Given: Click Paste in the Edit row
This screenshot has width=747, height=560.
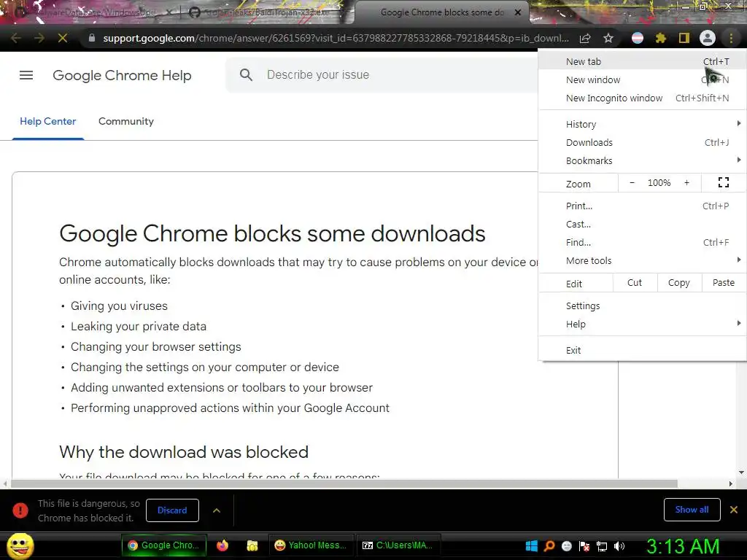Looking at the screenshot, I should pos(724,283).
